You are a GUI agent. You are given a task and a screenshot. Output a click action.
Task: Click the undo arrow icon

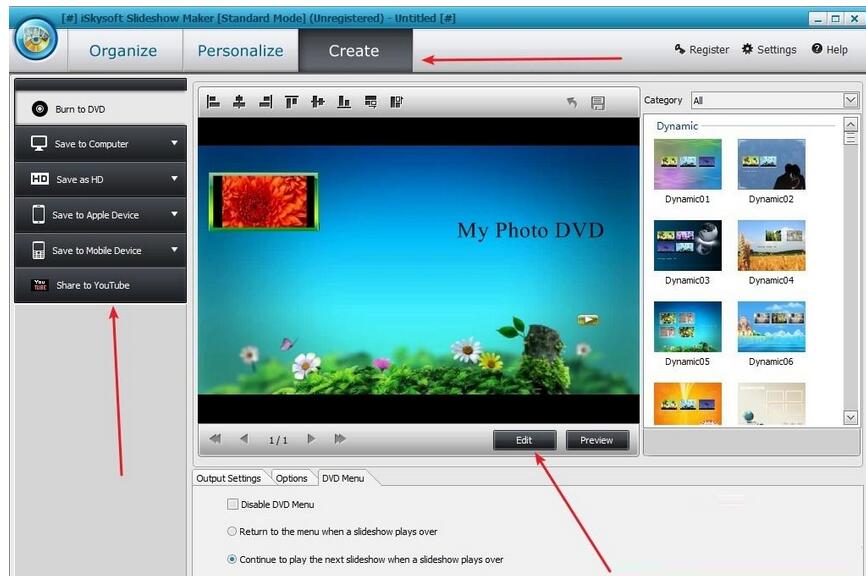point(572,102)
